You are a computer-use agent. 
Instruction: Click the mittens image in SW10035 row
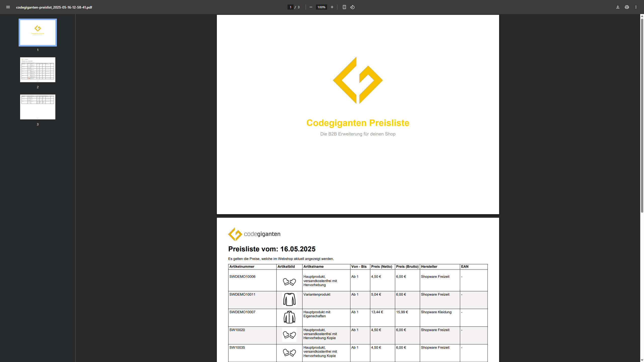coord(289,353)
